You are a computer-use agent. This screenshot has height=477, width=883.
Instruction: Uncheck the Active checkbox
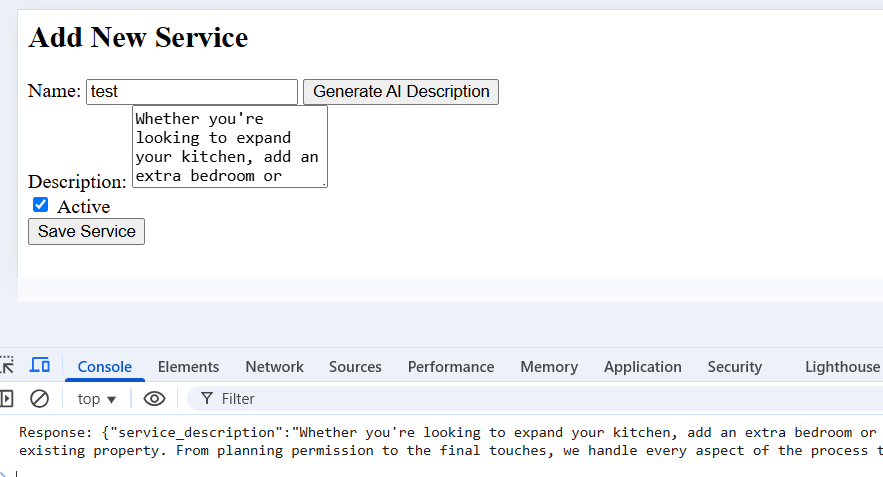click(x=41, y=205)
